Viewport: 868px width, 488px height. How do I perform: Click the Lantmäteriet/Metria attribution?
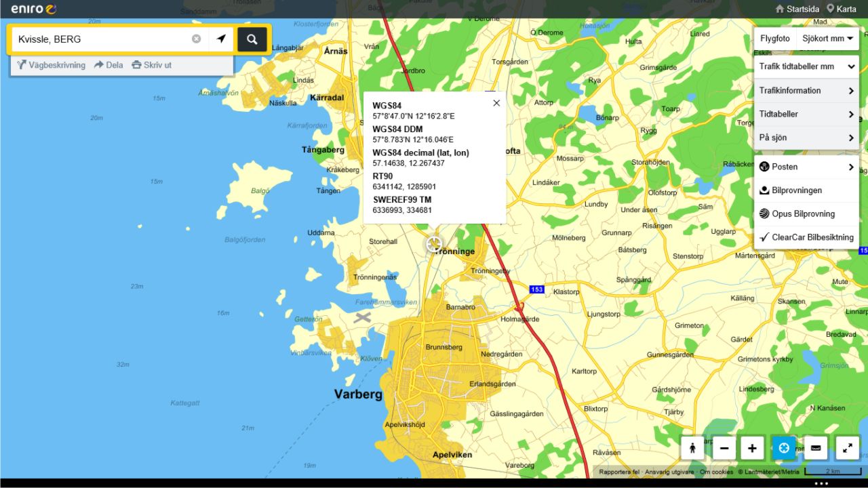point(769,472)
